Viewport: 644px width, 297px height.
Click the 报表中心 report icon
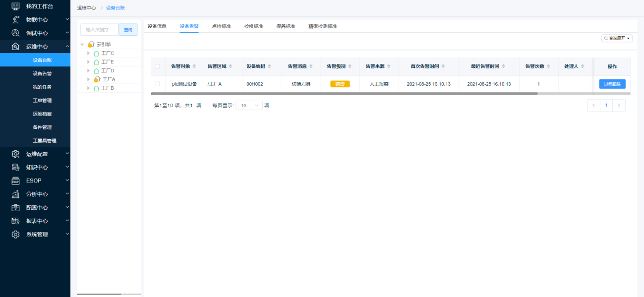click(15, 221)
